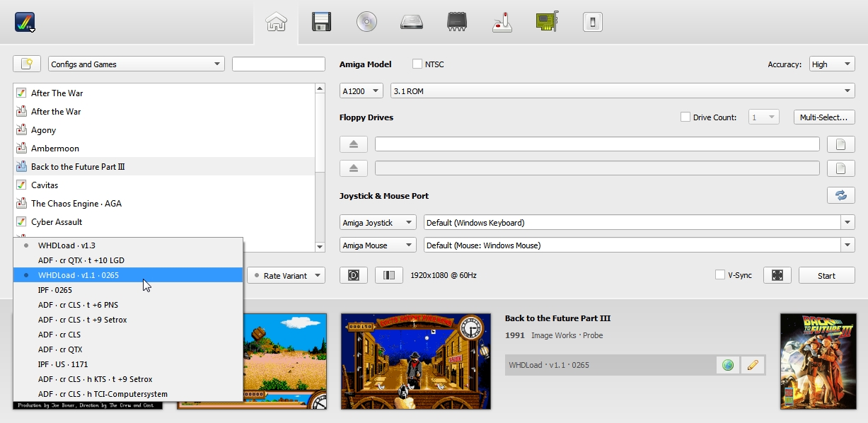Viewport: 868px width, 423px height.
Task: Choose variant WHDLoad · v1.3
Action: tap(128, 245)
